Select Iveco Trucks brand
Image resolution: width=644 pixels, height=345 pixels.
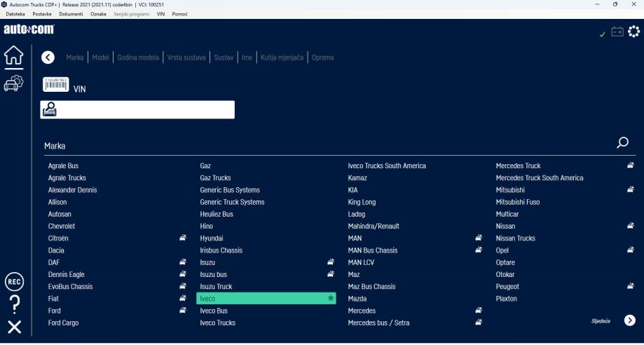click(x=218, y=323)
